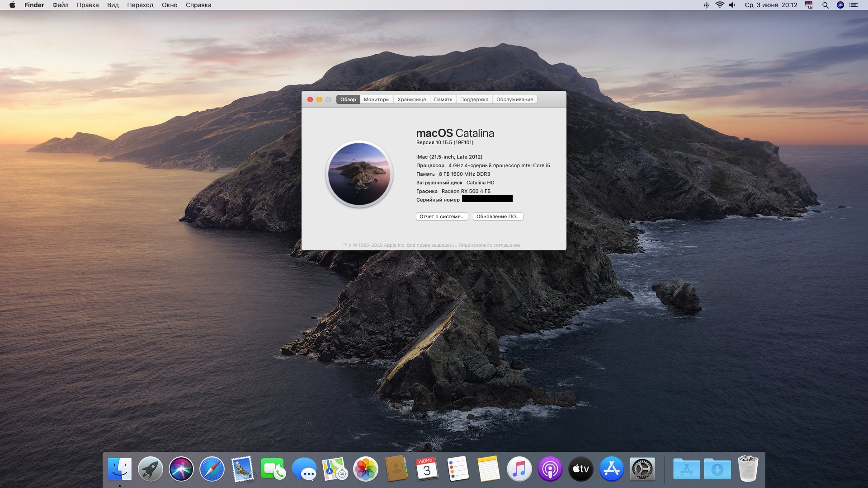868x488 pixels.
Task: Open the Лицензионное соглашение link
Action: click(x=490, y=245)
